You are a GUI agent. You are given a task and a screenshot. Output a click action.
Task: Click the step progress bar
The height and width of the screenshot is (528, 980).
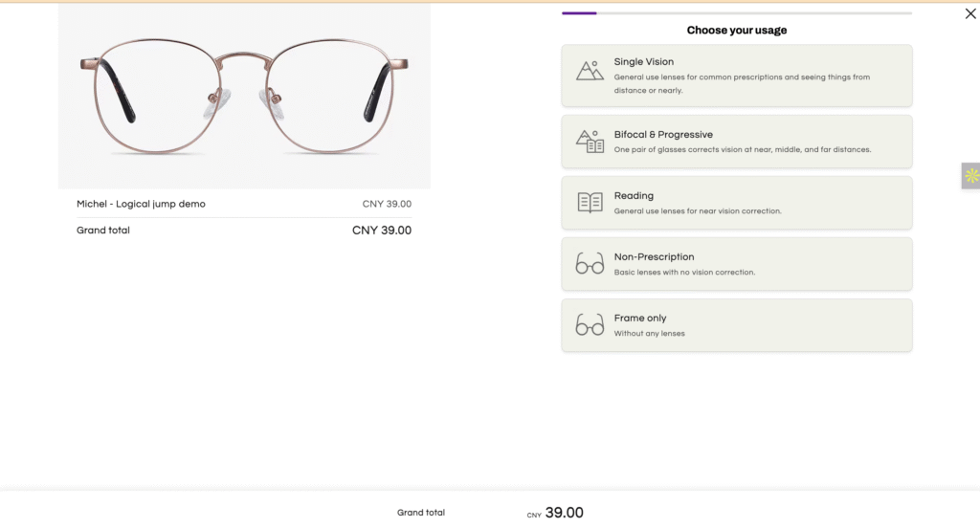click(x=736, y=13)
